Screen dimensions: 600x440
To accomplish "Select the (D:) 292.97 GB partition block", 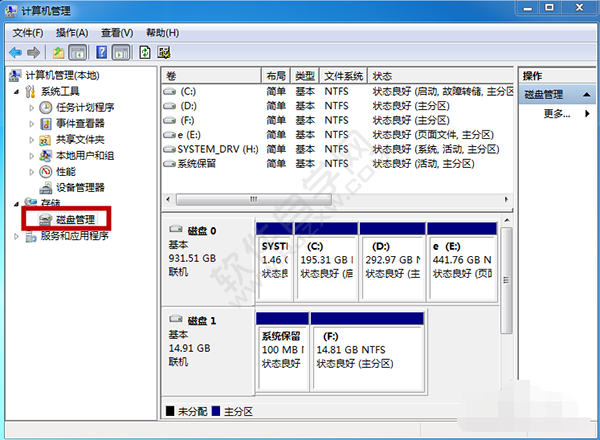I will (x=392, y=262).
